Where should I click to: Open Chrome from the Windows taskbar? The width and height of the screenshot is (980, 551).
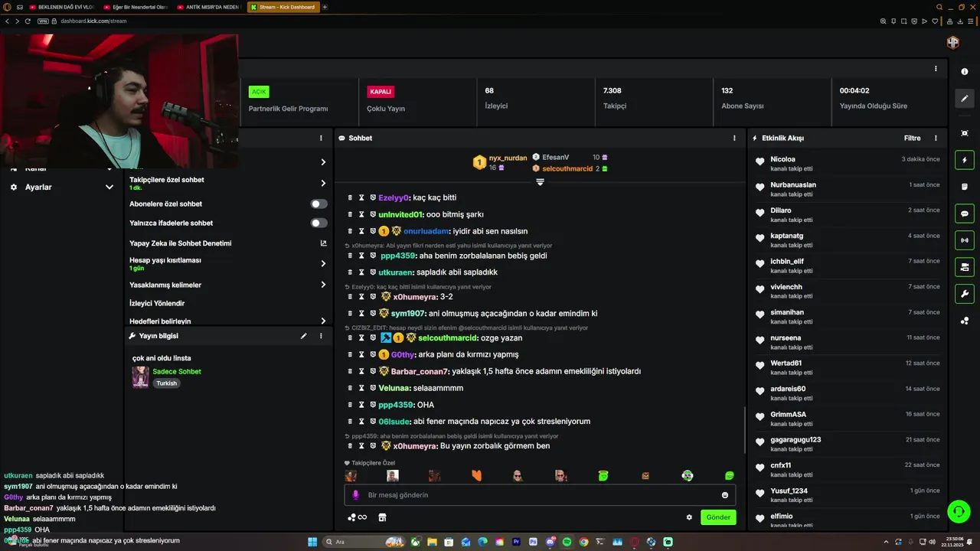click(x=583, y=542)
